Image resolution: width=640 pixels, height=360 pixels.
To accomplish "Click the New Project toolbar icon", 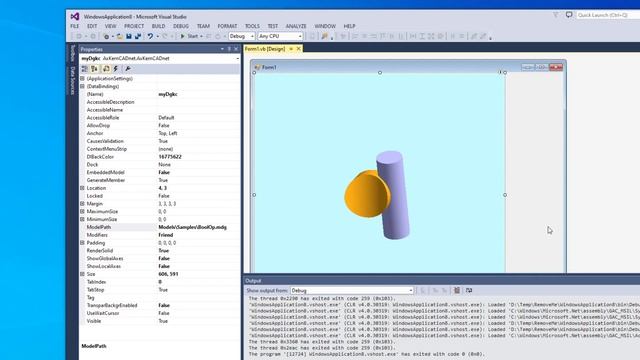I will point(106,36).
